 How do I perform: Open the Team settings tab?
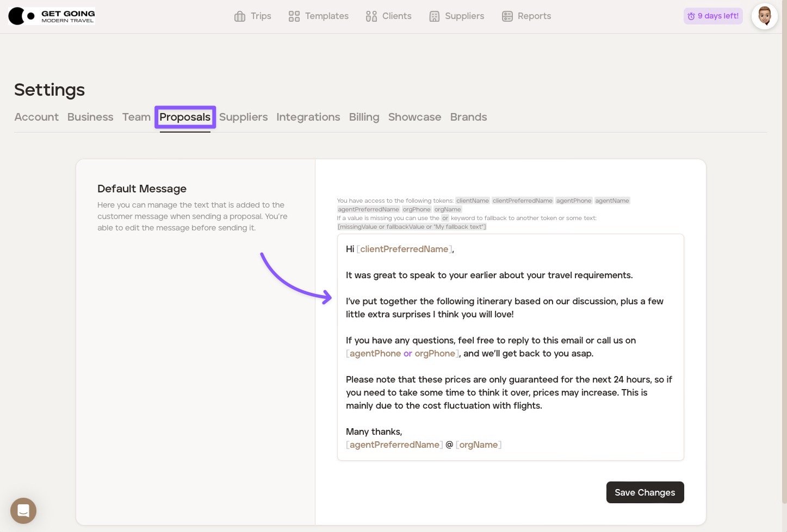pos(136,117)
